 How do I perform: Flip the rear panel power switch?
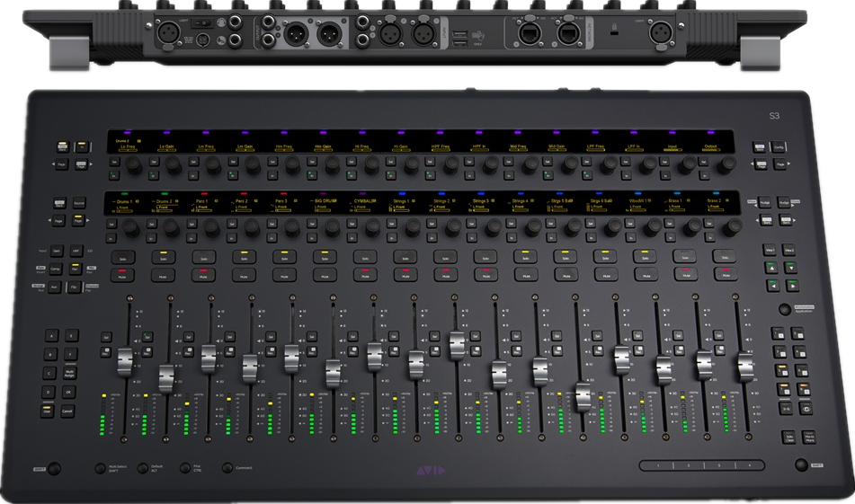click(202, 22)
